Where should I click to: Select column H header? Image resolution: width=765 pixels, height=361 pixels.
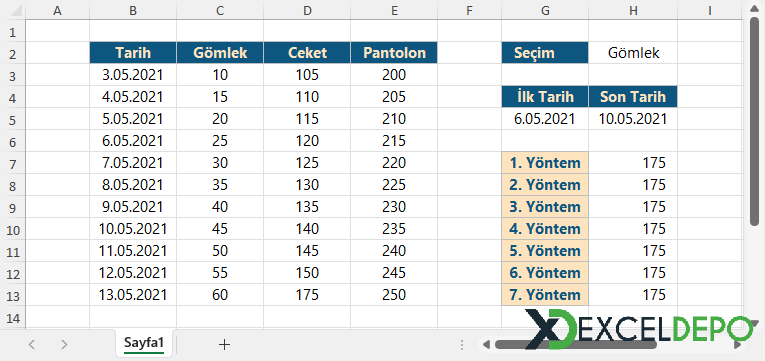tap(633, 10)
